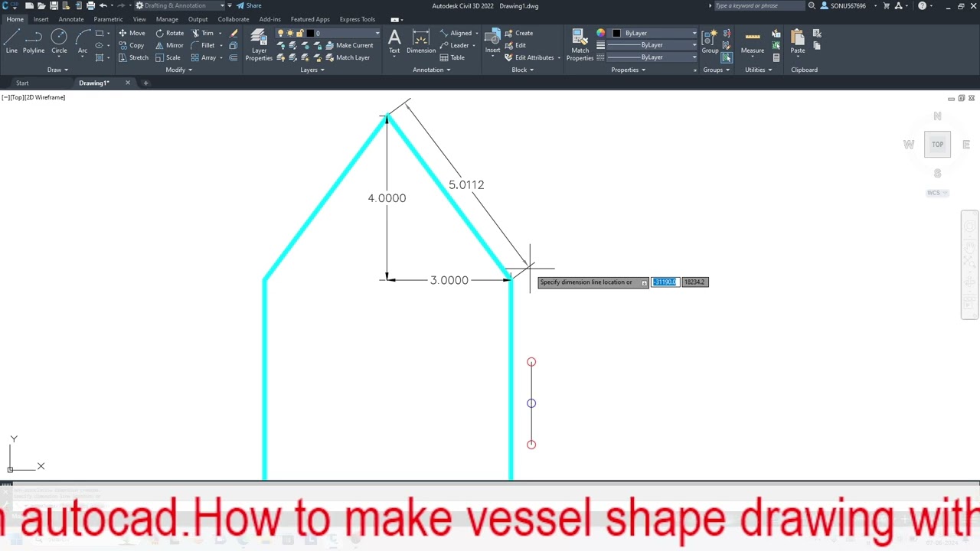Viewport: 980px width, 551px height.
Task: Click the dynamic input X coordinate field
Action: 665,282
